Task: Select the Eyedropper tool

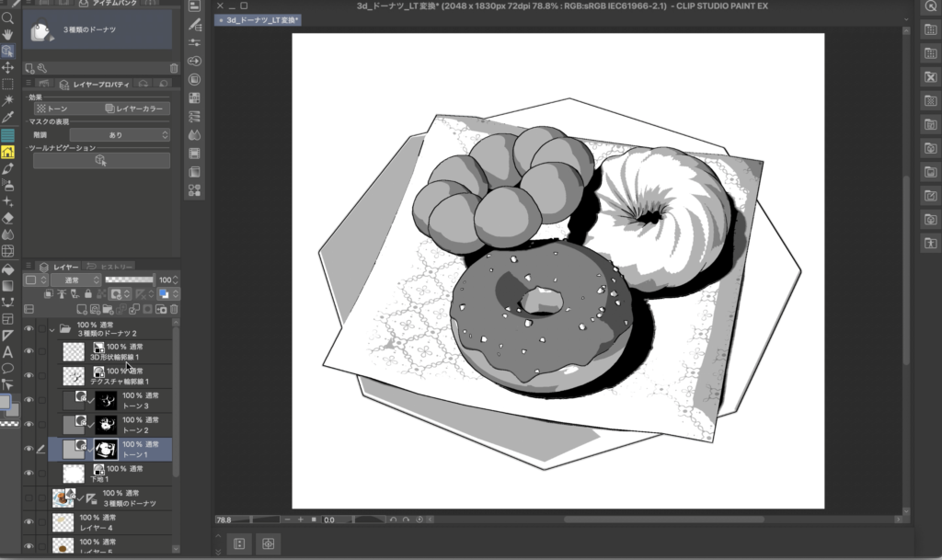Action: [x=7, y=118]
